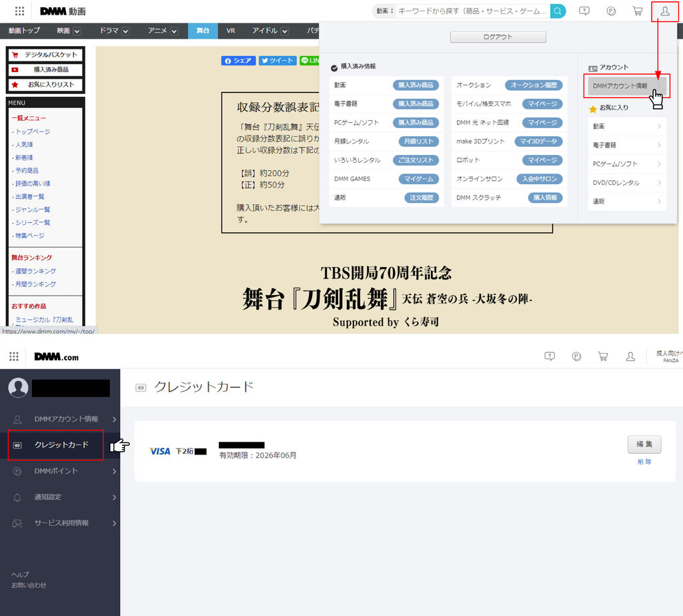
Task: Select the 舞台 tab in nav bar
Action: point(203,31)
